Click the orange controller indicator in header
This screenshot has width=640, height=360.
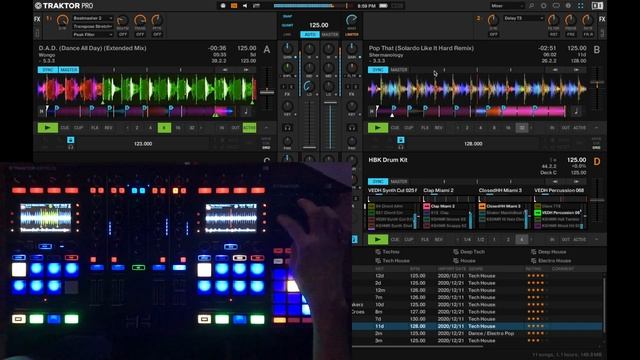(x=234, y=6)
